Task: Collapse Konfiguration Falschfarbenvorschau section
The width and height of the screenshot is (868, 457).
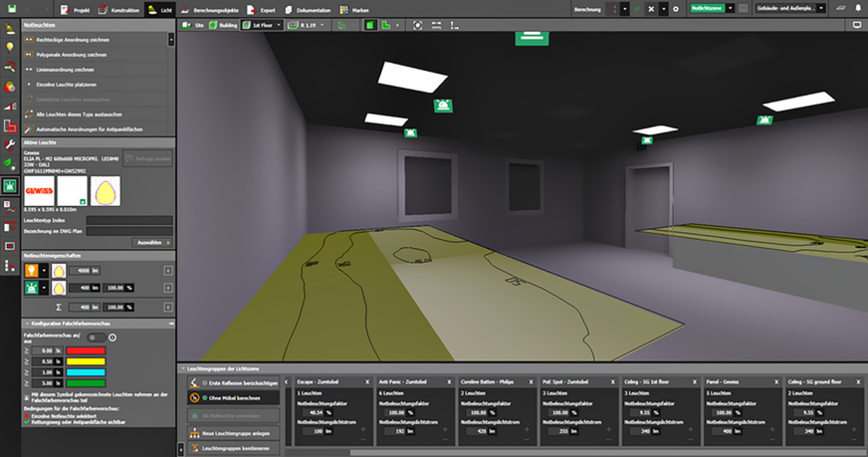Action: (x=26, y=324)
